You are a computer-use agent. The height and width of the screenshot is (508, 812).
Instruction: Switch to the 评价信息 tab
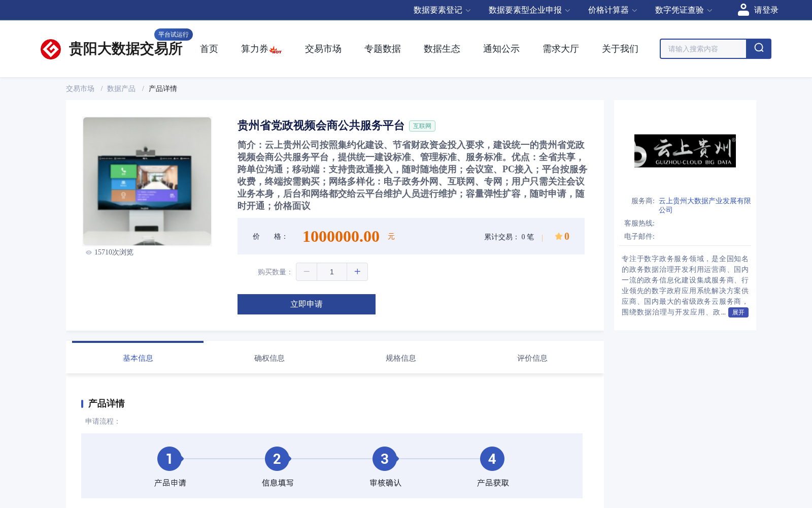click(532, 358)
